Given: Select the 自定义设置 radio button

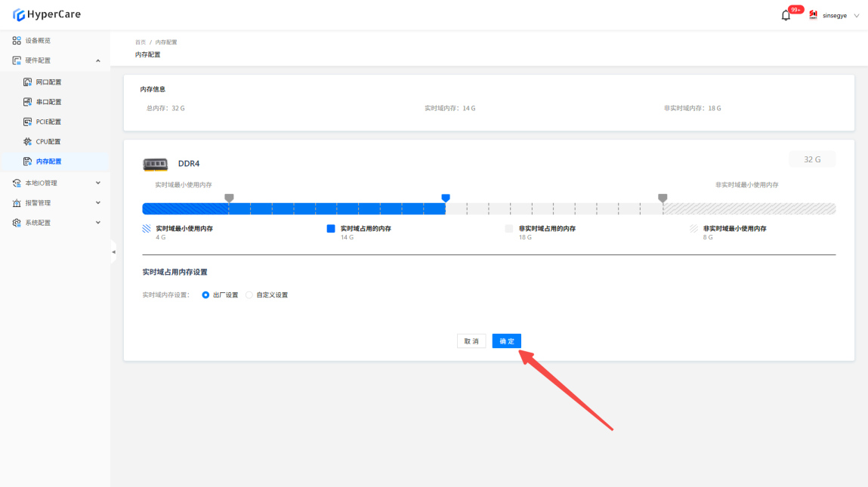Looking at the screenshot, I should [x=249, y=295].
